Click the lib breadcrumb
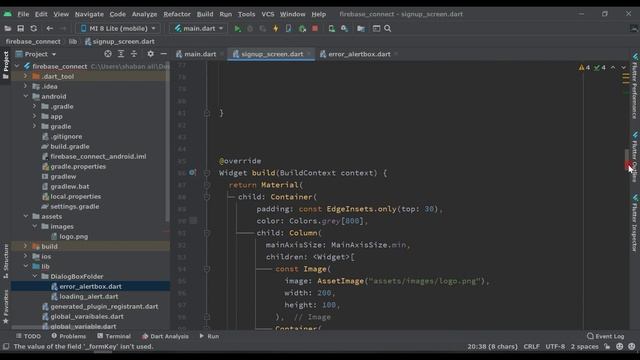This screenshot has width=640, height=360. [73, 42]
